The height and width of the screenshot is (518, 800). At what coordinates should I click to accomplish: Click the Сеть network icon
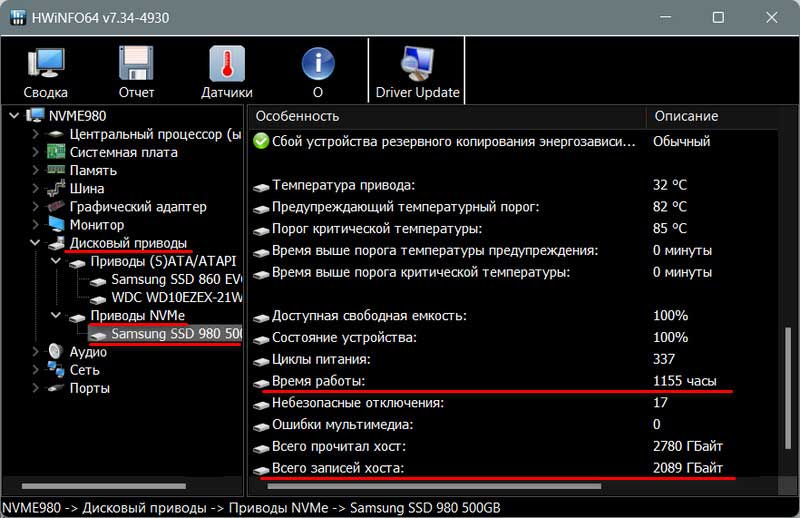56,368
